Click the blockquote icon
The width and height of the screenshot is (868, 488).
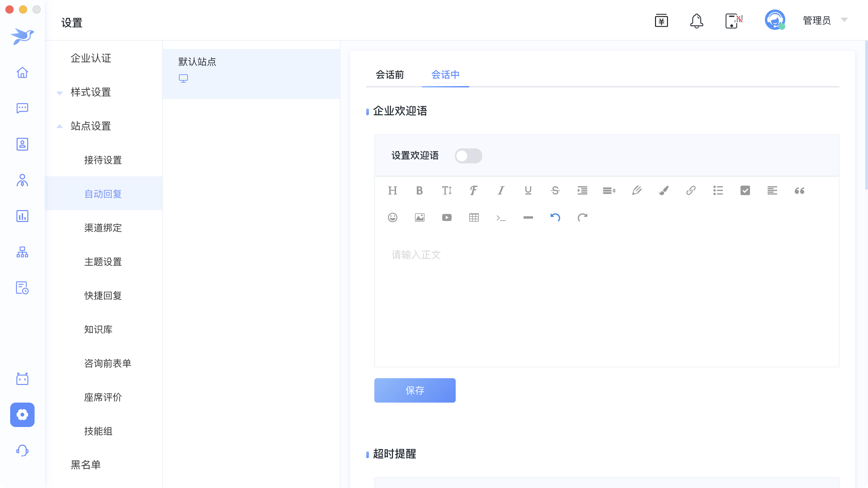(x=799, y=190)
